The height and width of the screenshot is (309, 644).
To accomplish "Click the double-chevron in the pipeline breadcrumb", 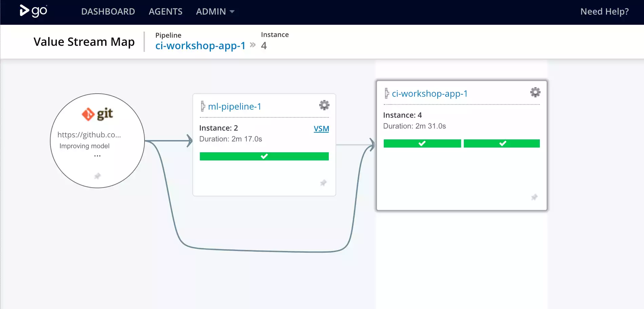I will [252, 44].
